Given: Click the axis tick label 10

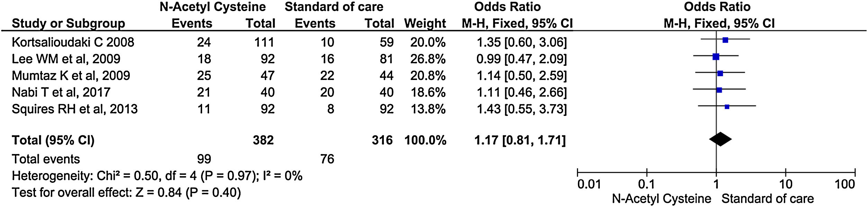Looking at the screenshot, I should pos(785,184).
